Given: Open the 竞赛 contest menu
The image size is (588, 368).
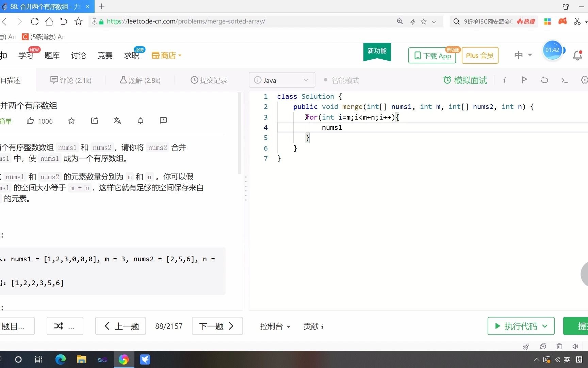Looking at the screenshot, I should click(x=105, y=55).
